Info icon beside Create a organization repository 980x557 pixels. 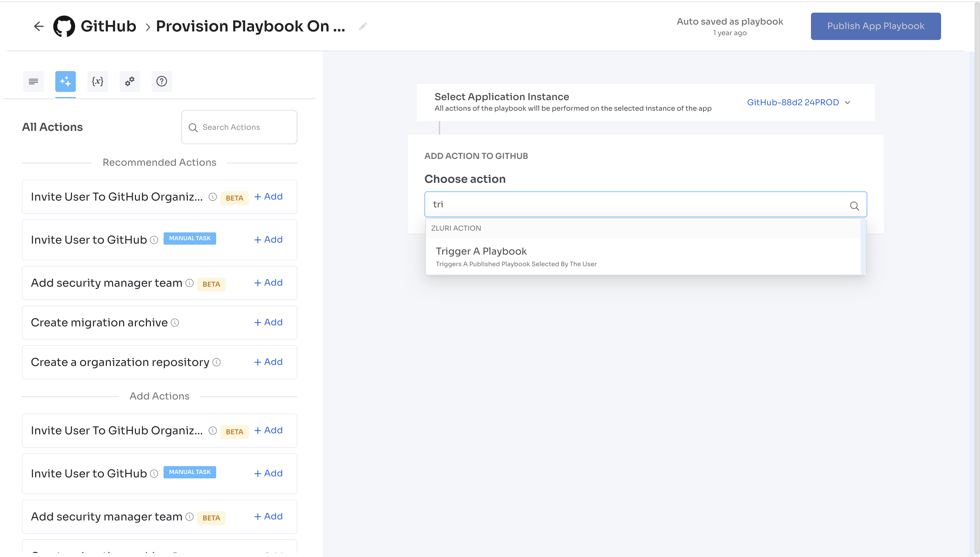pyautogui.click(x=216, y=362)
